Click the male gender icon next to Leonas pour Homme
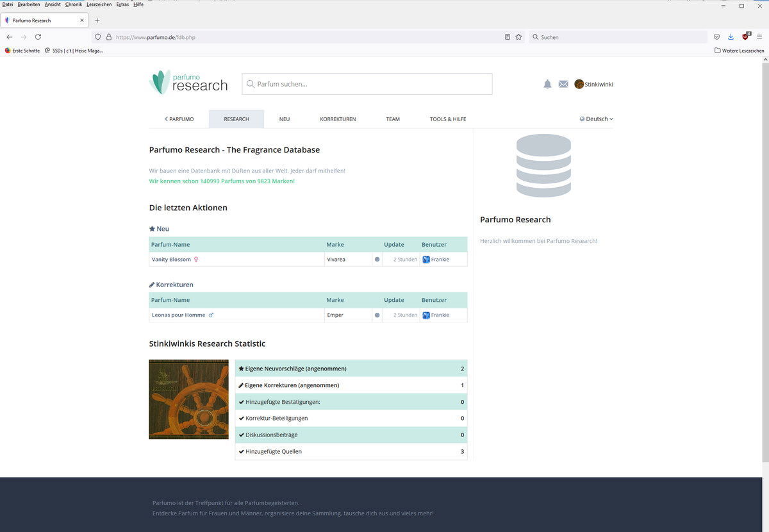 [x=211, y=315]
